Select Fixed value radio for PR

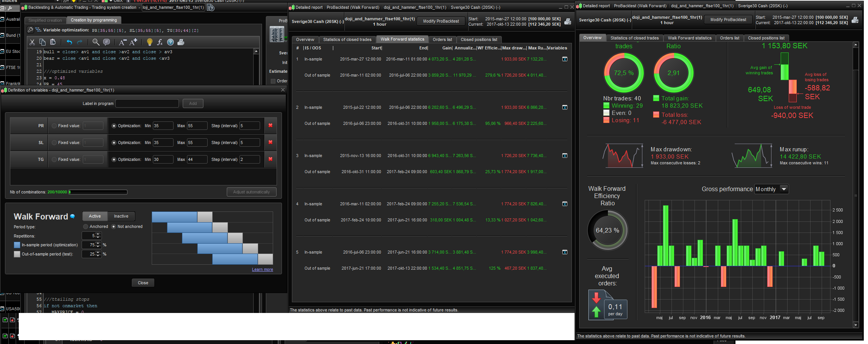(x=54, y=126)
